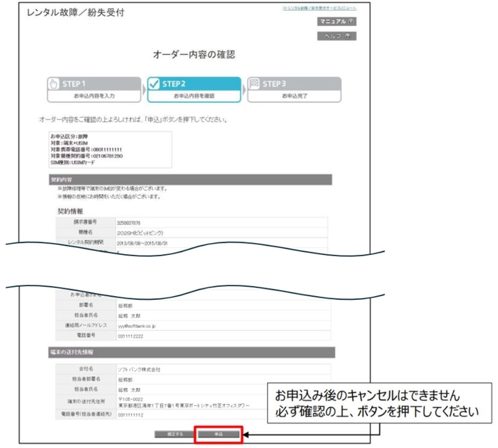Click the 契約情報 heading
Image resolution: width=498 pixels, height=448 pixels.
point(70,211)
